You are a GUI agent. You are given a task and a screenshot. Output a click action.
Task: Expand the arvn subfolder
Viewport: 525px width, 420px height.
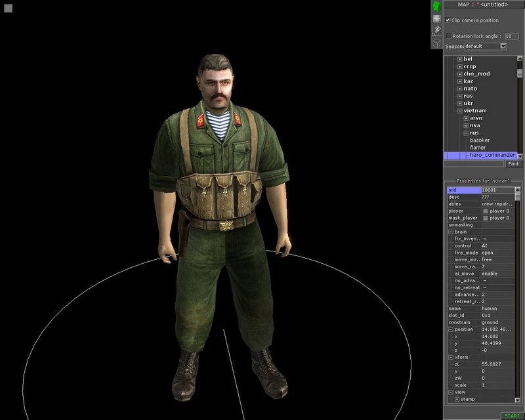(x=466, y=118)
